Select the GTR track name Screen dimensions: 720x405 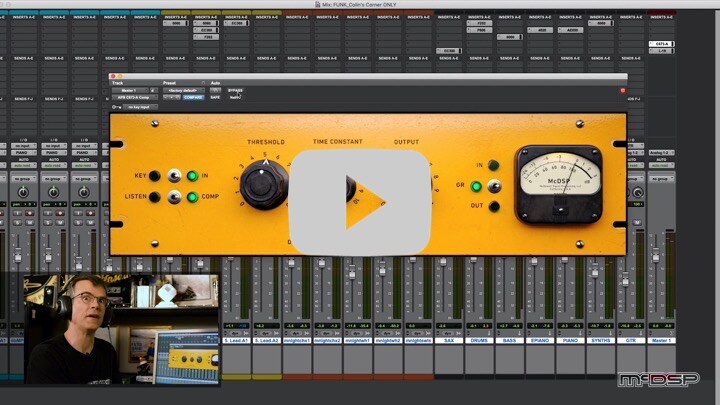coord(631,341)
